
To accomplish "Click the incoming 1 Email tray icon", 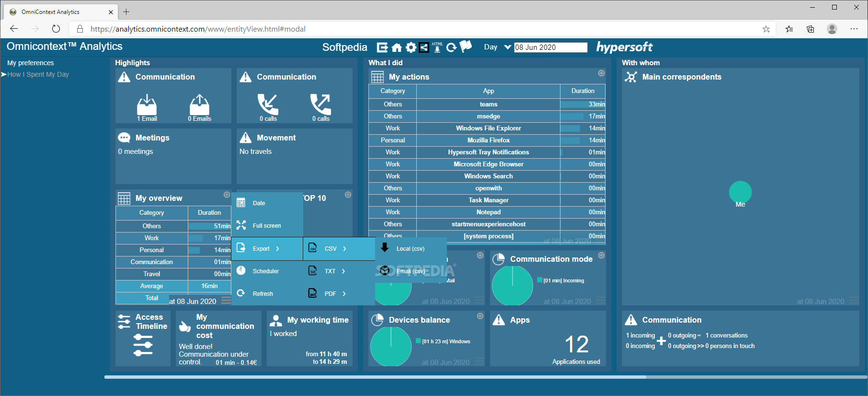I will 147,105.
